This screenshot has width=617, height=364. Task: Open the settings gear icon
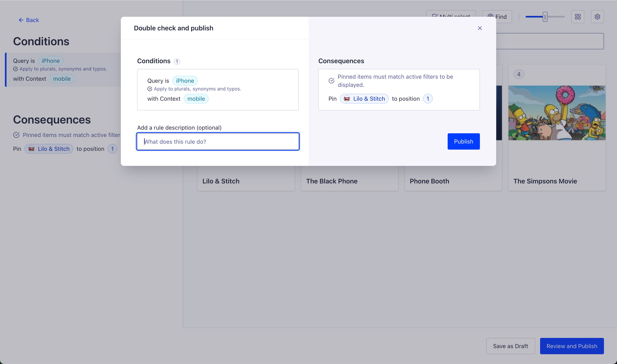coord(597,17)
